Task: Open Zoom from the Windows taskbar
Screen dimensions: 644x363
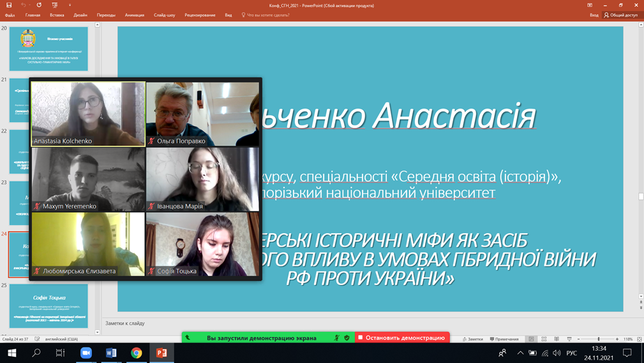Action: click(x=86, y=353)
